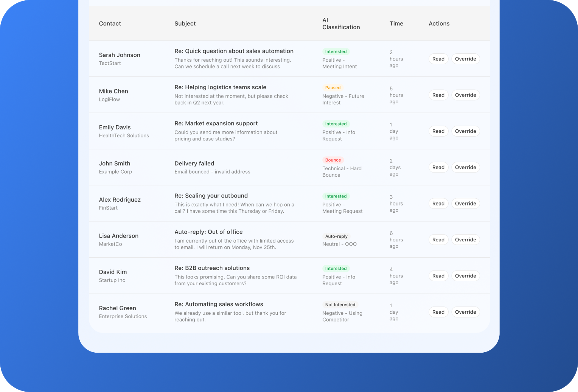Click the Not Interested badge for Rachel Green

pos(340,305)
